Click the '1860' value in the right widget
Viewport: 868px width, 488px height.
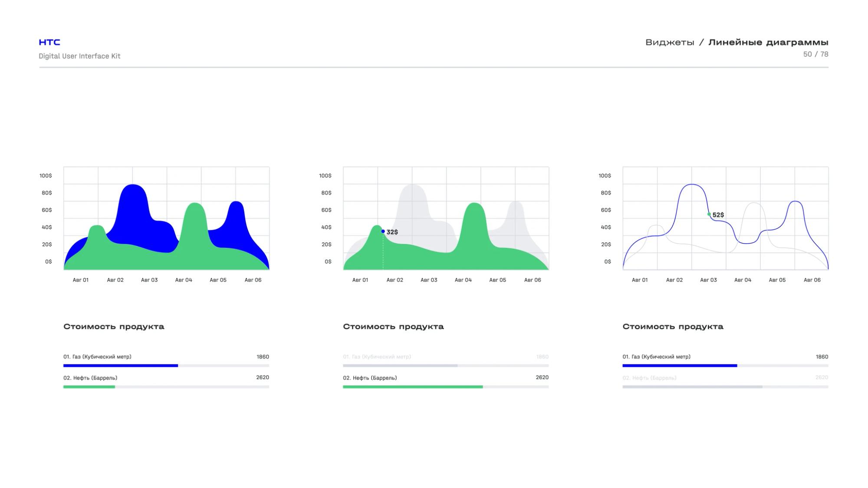click(822, 357)
